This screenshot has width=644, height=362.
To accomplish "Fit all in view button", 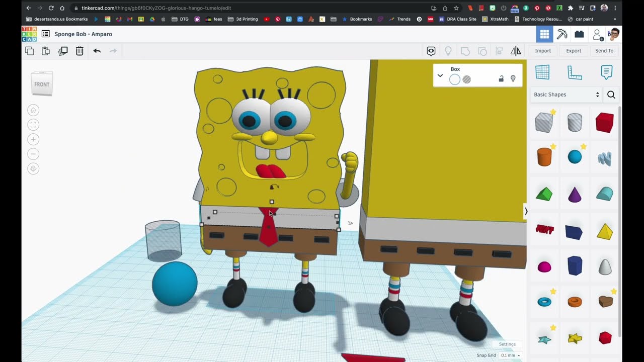I will point(33,125).
